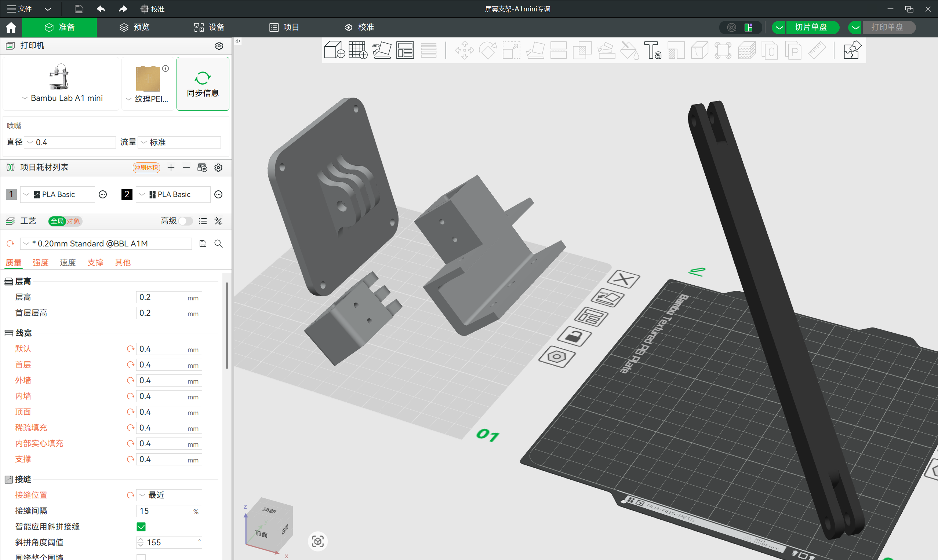The image size is (938, 560).
Task: Increase scarf angle threshold stepper
Action: coord(141,539)
